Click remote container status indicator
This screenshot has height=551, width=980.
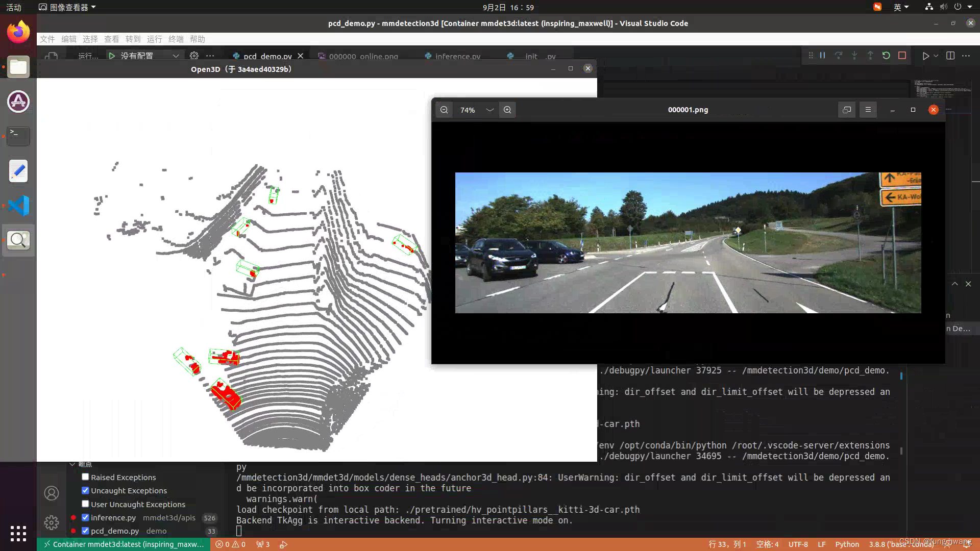click(x=124, y=544)
